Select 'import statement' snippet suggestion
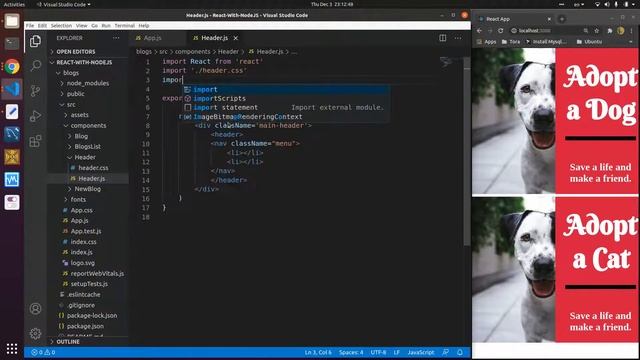The width and height of the screenshot is (640, 360). pos(286,107)
